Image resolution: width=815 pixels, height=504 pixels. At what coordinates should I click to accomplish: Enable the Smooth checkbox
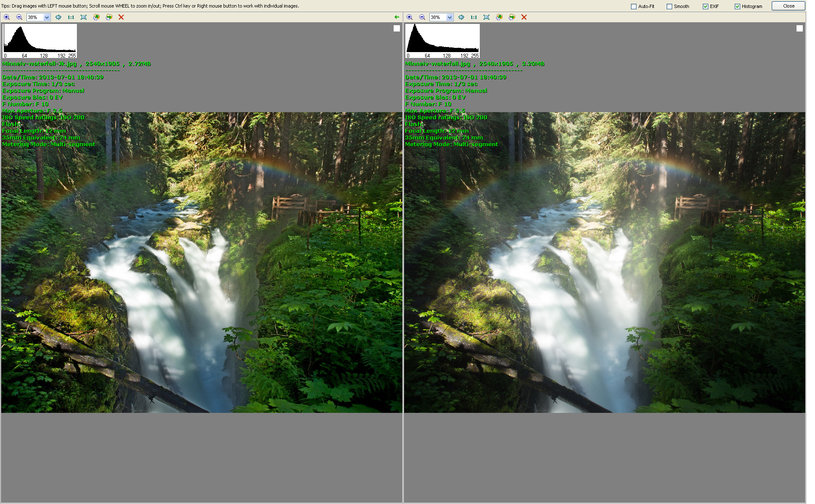(669, 6)
